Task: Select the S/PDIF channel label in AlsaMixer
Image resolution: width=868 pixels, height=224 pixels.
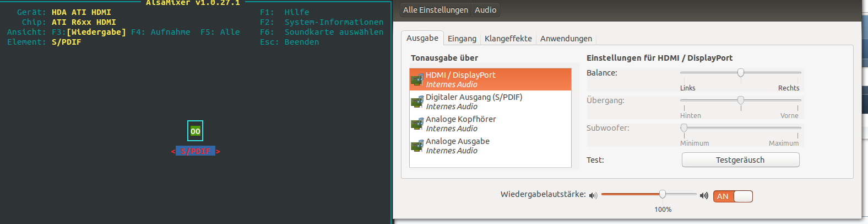Action: pyautogui.click(x=196, y=151)
